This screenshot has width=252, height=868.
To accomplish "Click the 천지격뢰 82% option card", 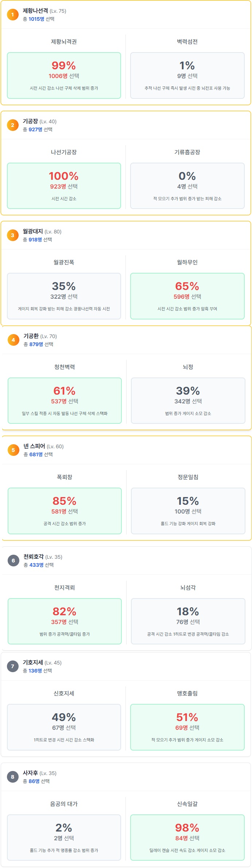I will [65, 621].
